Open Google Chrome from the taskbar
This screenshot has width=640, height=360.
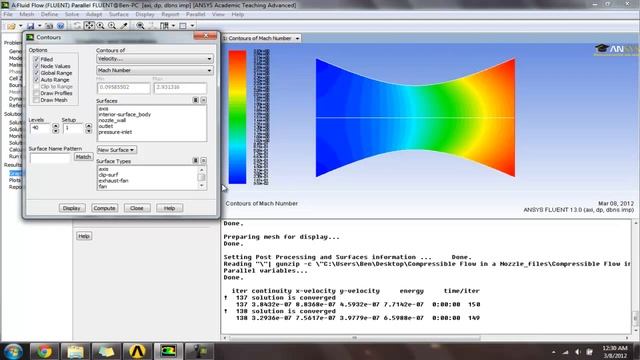coord(44,351)
